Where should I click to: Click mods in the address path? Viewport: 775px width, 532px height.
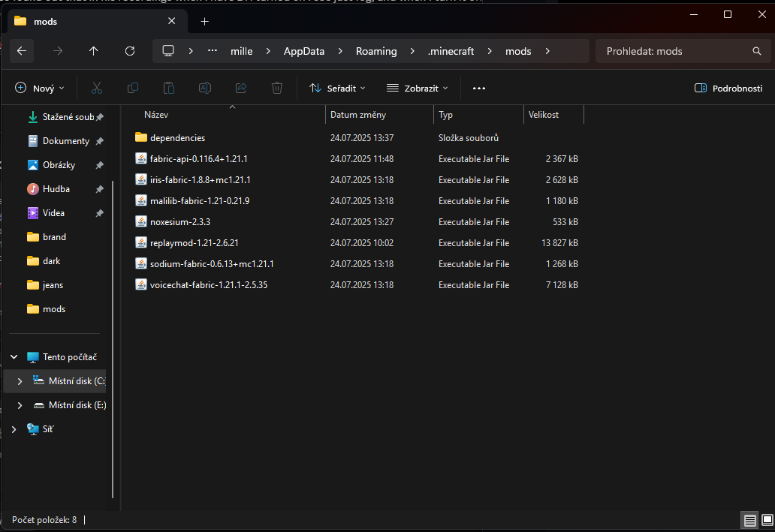point(518,51)
